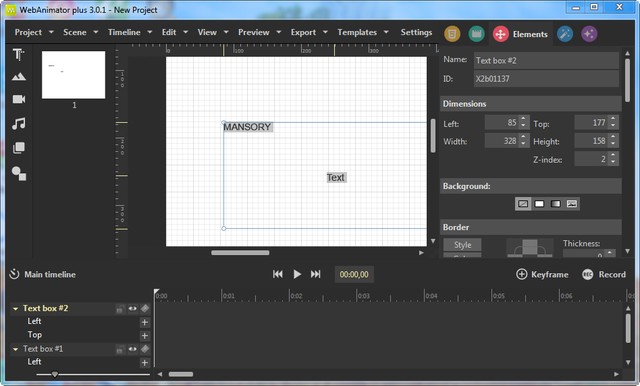Play the animation
The image size is (640, 386).
coord(297,274)
